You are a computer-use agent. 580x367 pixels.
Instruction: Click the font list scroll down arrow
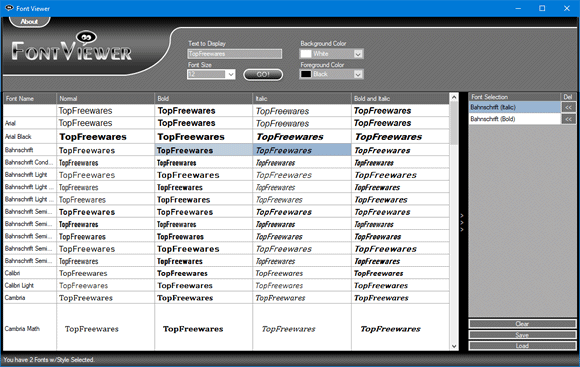(x=454, y=346)
